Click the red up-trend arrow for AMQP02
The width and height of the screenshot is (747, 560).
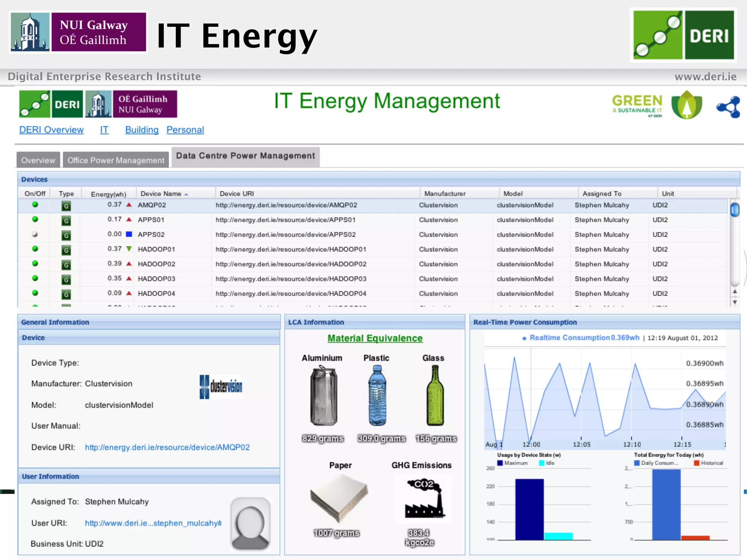point(129,205)
